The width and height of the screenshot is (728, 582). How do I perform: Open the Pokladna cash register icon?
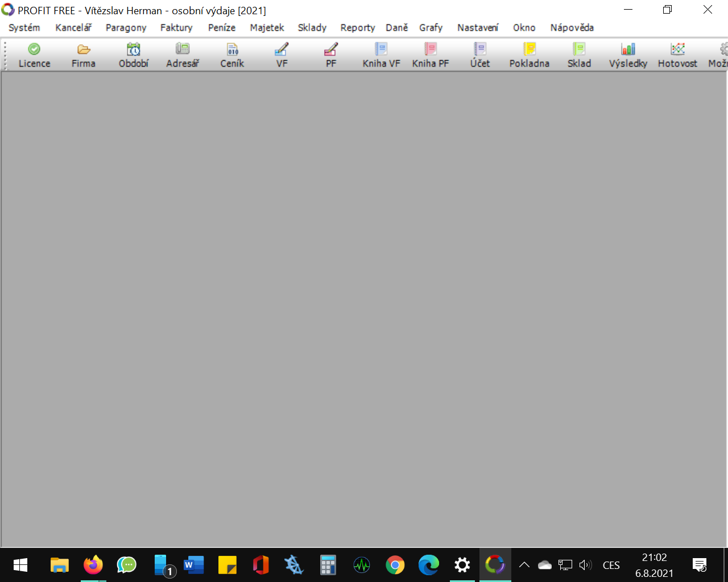[530, 55]
